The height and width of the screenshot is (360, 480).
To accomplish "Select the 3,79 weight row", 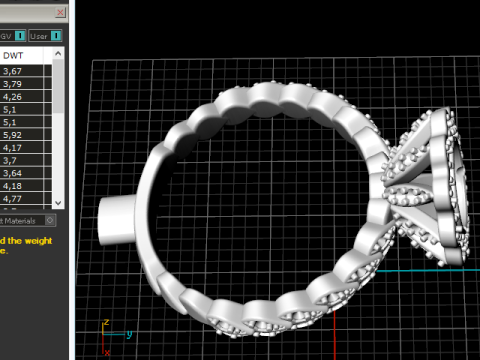I will click(x=26, y=84).
